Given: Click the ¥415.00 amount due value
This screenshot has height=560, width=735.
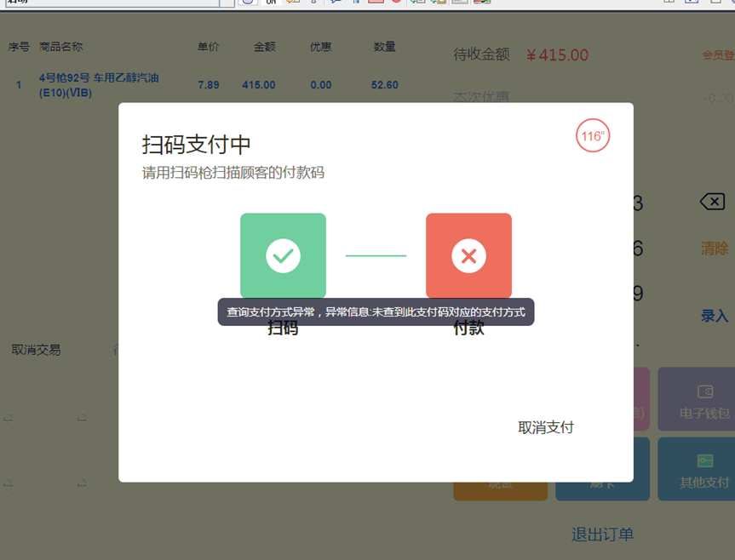Looking at the screenshot, I should click(x=557, y=55).
